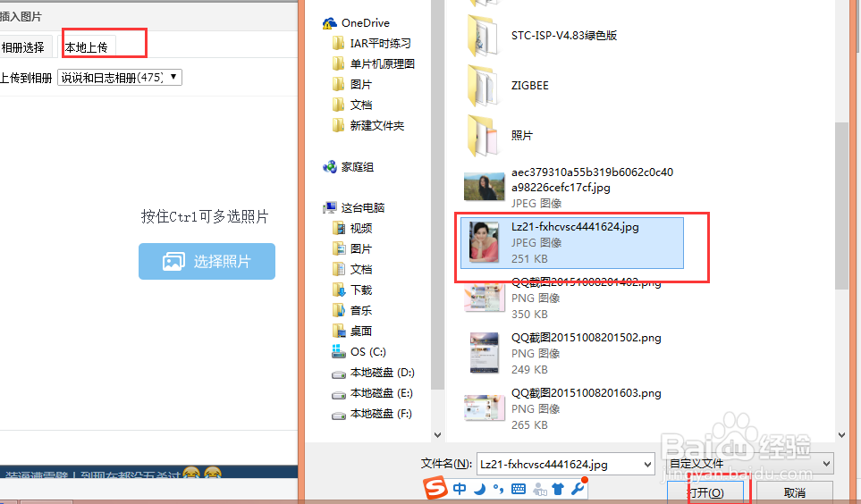Click the 选择照片 button
This screenshot has width=861, height=504.
point(207,261)
